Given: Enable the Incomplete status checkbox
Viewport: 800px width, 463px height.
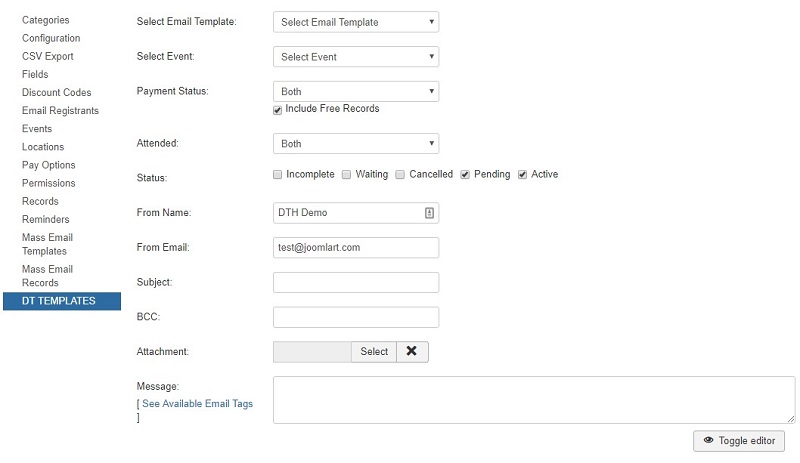Looking at the screenshot, I should (x=278, y=175).
